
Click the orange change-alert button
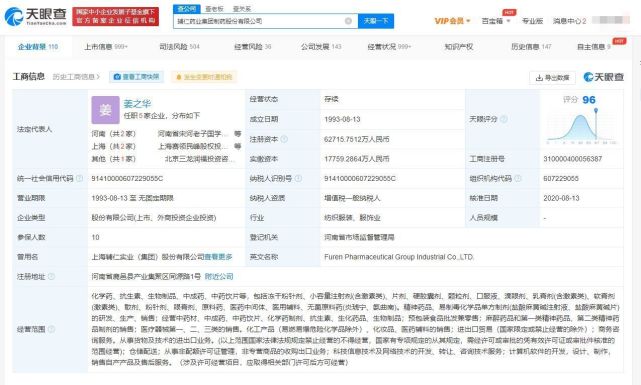204,77
